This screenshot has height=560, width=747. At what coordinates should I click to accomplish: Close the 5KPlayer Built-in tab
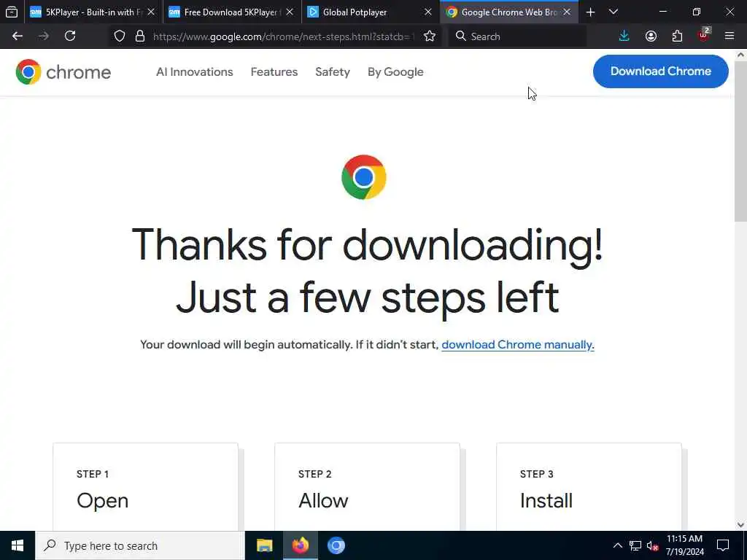coord(151,12)
